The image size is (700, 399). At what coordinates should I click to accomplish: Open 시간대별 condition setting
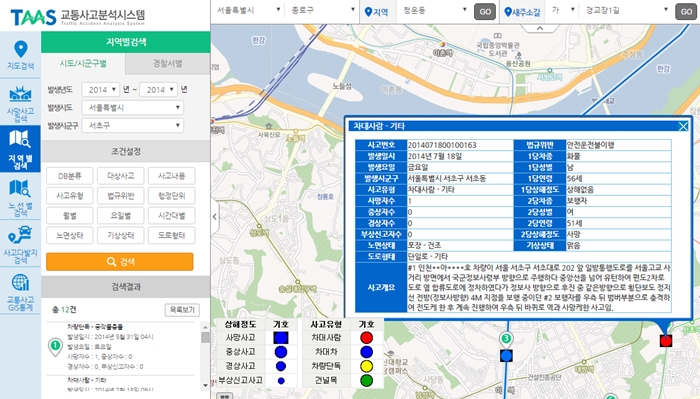point(171,216)
